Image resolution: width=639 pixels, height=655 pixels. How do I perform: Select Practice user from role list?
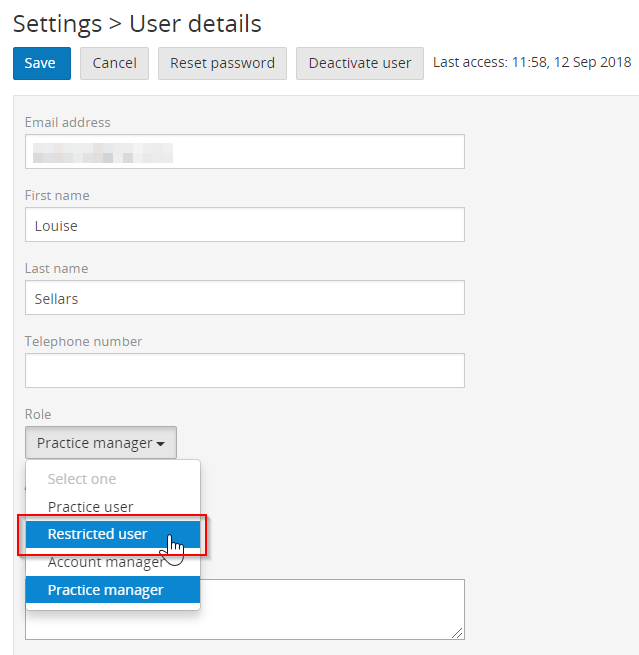[113, 507]
